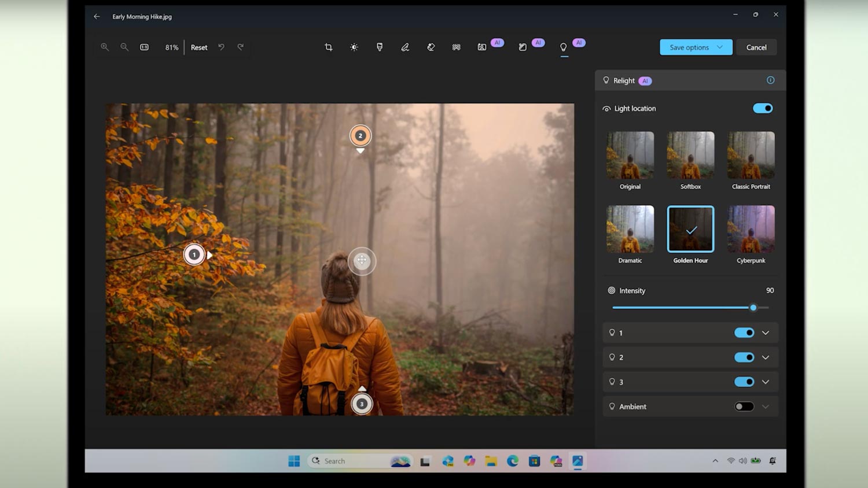Show image at actual 1:1 size
The image size is (868, 488).
click(144, 47)
